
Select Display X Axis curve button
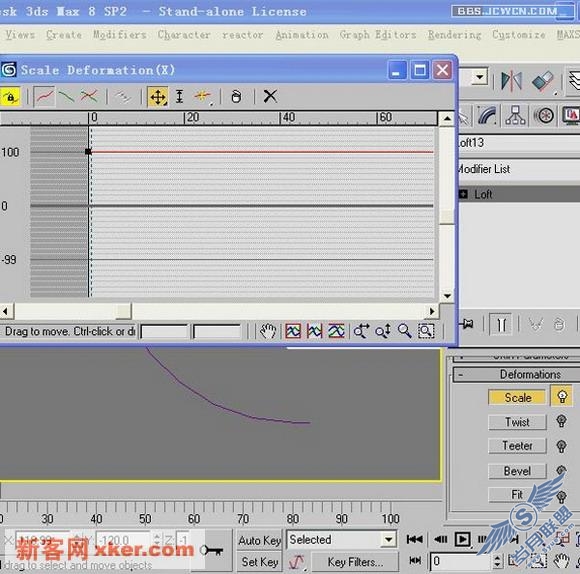(44, 97)
